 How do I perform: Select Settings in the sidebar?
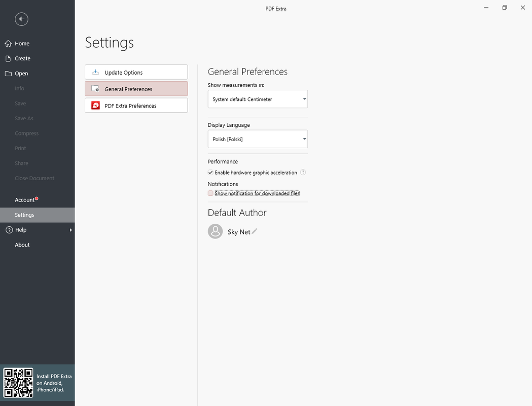coord(38,215)
